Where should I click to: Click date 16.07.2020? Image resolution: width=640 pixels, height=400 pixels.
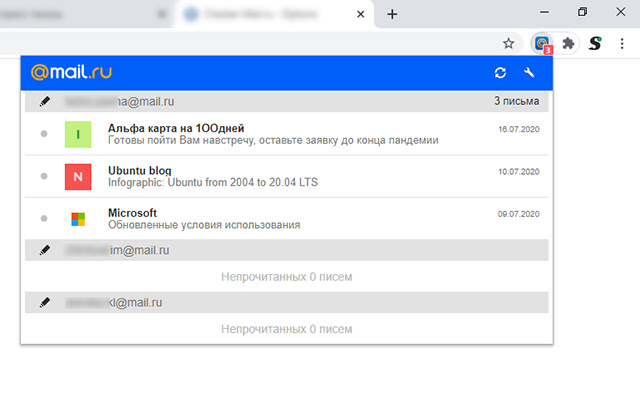(519, 129)
